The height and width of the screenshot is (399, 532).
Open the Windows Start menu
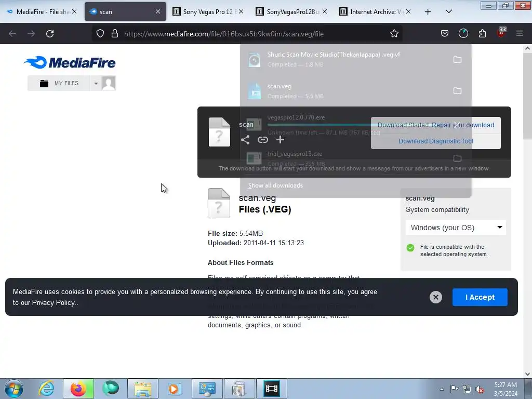click(x=14, y=389)
